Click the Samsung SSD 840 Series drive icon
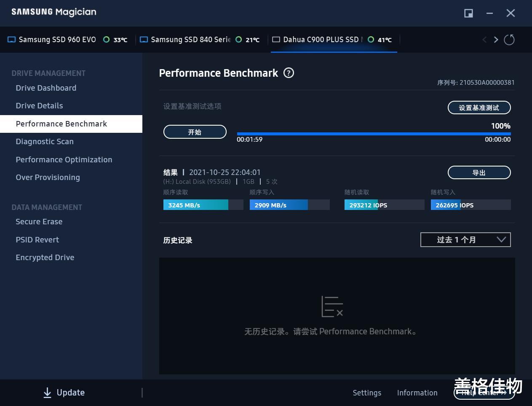 [144, 40]
